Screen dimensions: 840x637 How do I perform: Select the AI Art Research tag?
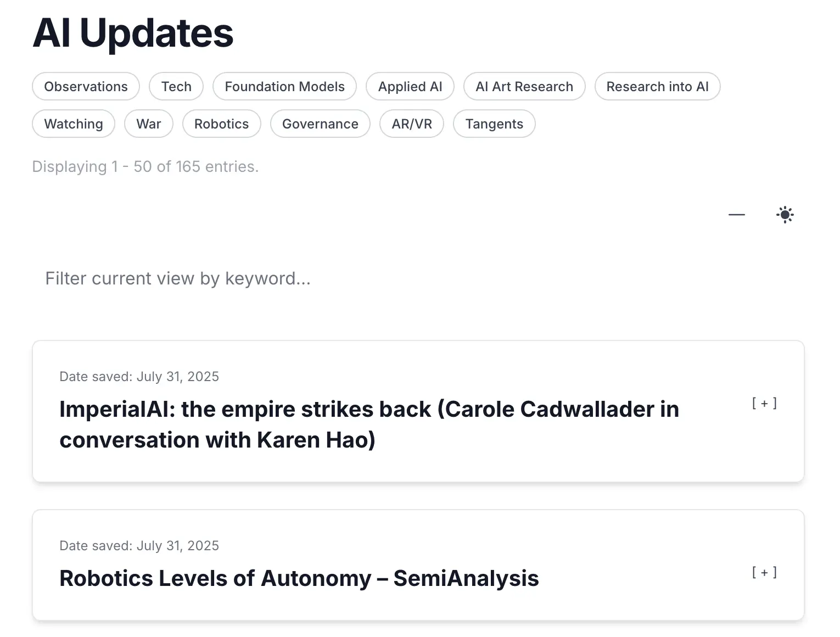pyautogui.click(x=524, y=87)
